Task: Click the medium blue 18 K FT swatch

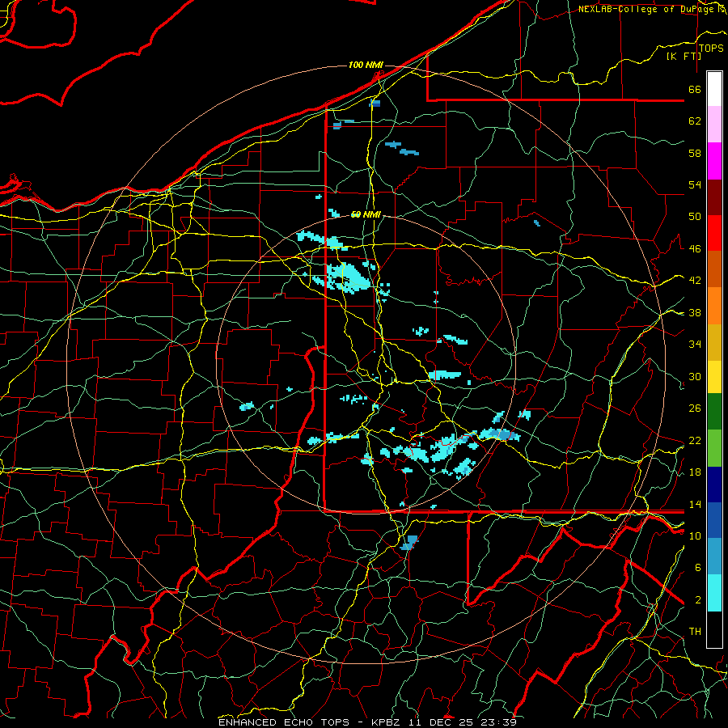Action: pyautogui.click(x=714, y=520)
